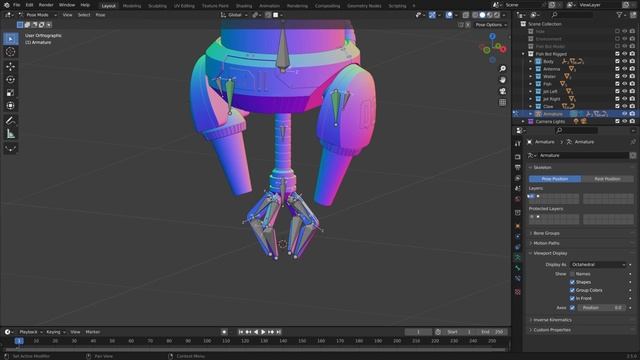Image resolution: width=640 pixels, height=360 pixels.
Task: Select the Select Box tool in viewport toolbar
Action: 11,39
